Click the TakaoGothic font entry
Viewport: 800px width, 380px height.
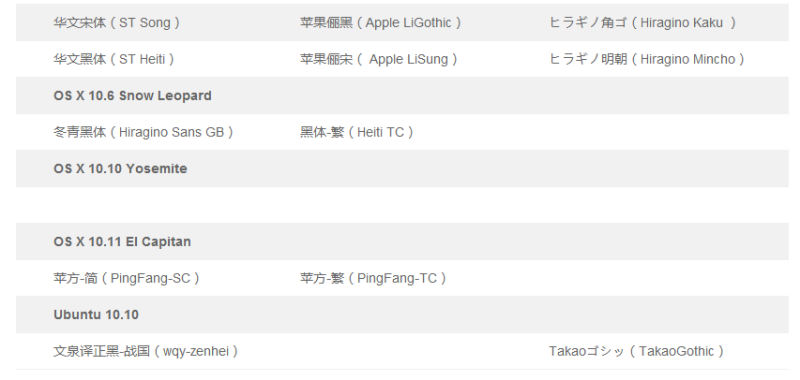(636, 351)
